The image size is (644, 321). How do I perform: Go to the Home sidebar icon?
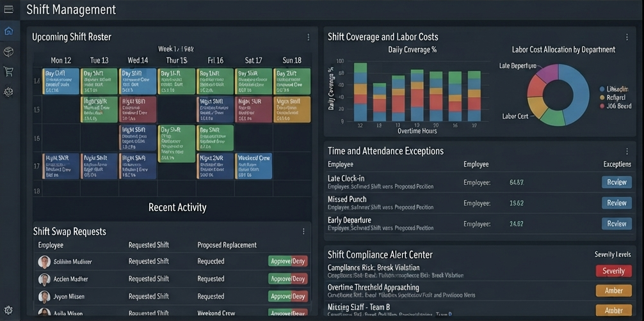pyautogui.click(x=8, y=31)
